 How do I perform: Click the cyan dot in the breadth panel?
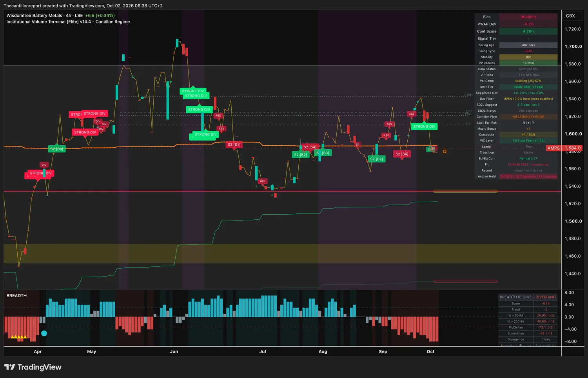click(44, 333)
